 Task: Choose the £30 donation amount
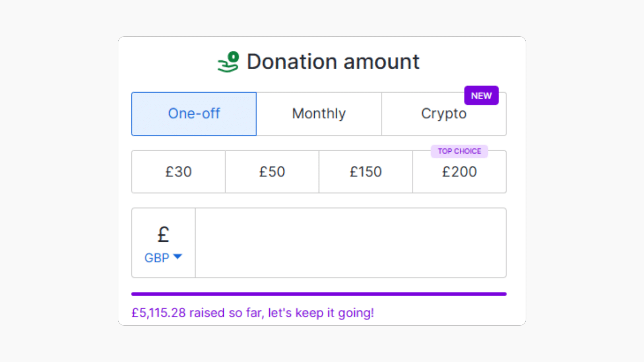pyautogui.click(x=178, y=172)
